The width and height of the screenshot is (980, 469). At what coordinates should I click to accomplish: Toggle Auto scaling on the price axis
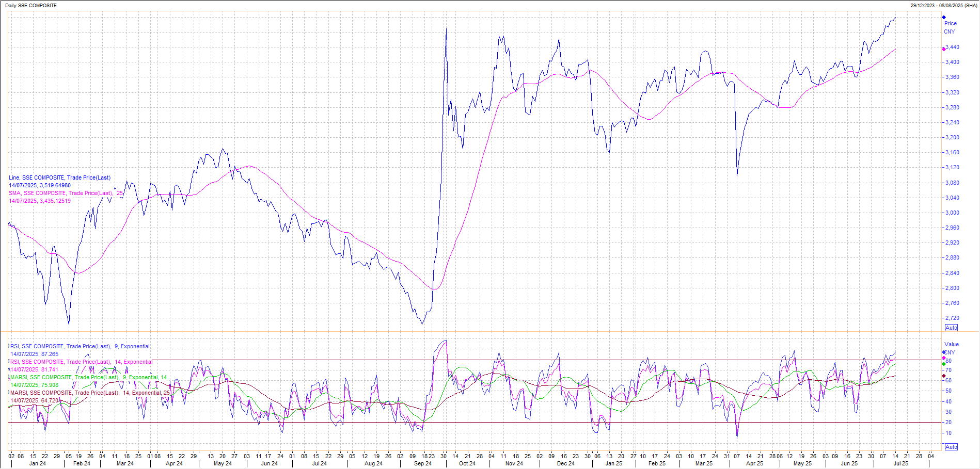click(x=951, y=328)
